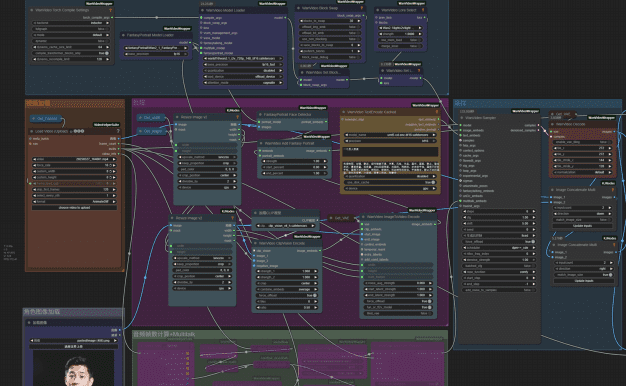Viewport: 626px width, 386px height.
Task: Open attention_mode dropdown in Model Loader
Action: pos(243,83)
